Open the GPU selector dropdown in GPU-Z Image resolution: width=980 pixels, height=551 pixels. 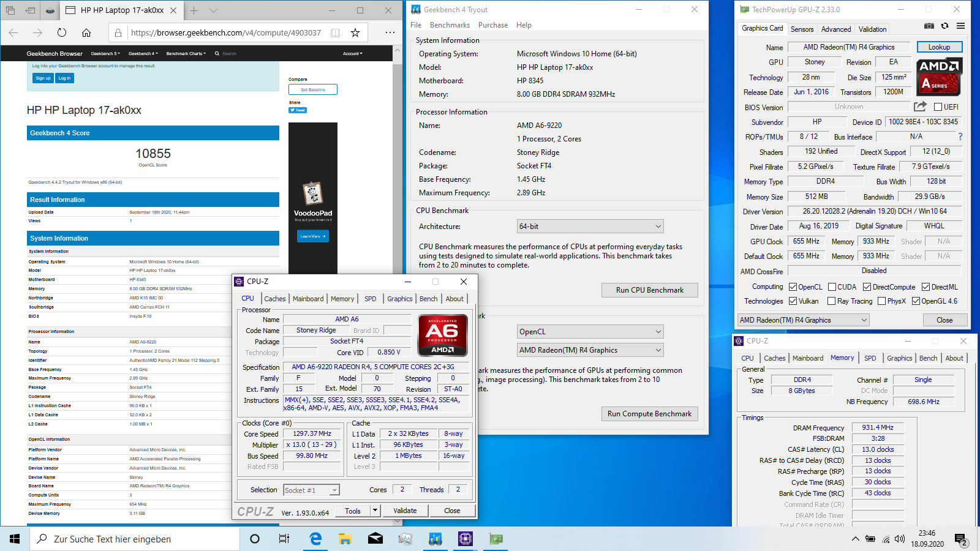click(x=804, y=320)
